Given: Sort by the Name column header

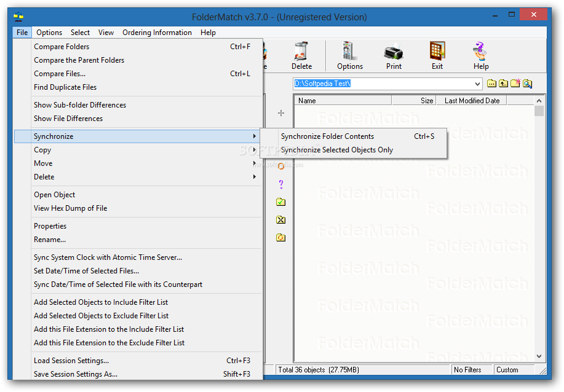Looking at the screenshot, I should 343,101.
